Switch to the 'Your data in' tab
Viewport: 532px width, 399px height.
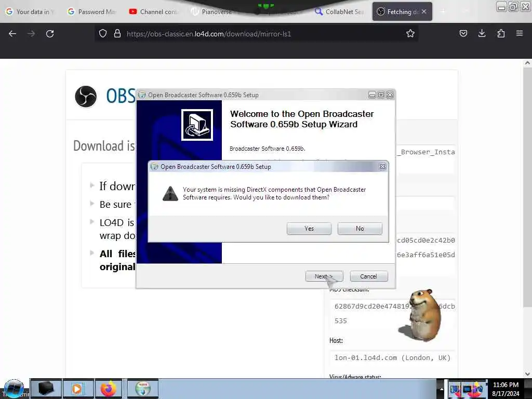pos(31,11)
